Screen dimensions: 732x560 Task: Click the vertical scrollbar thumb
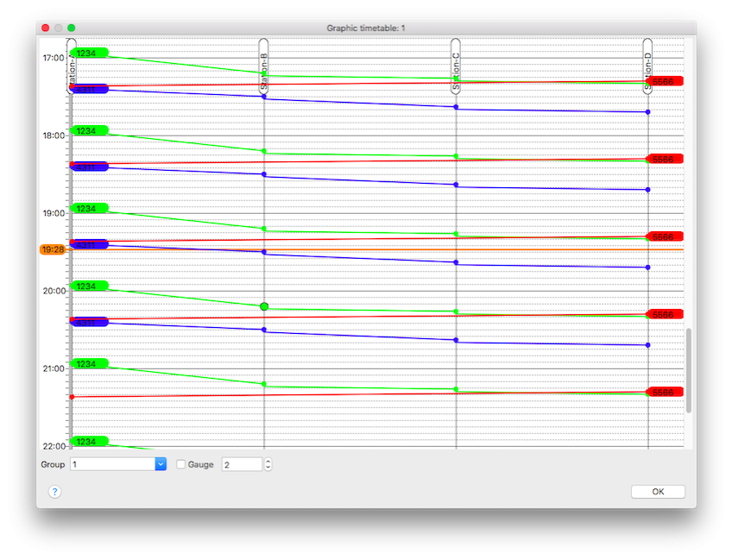(688, 371)
